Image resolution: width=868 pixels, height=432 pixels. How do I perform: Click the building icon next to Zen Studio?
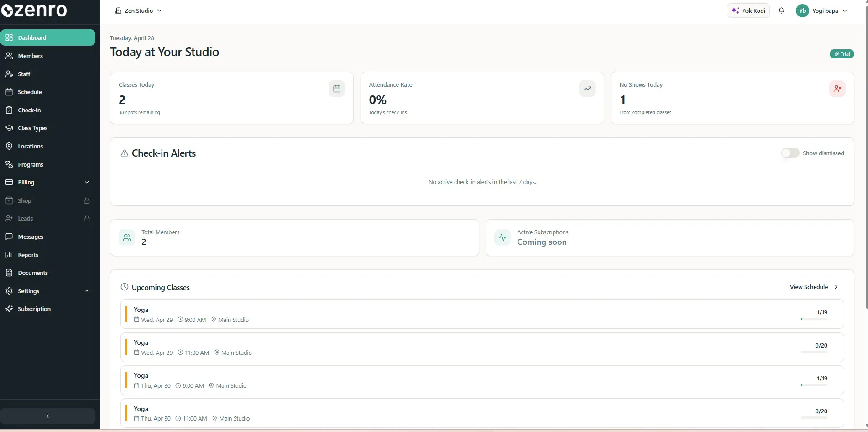[x=118, y=11]
